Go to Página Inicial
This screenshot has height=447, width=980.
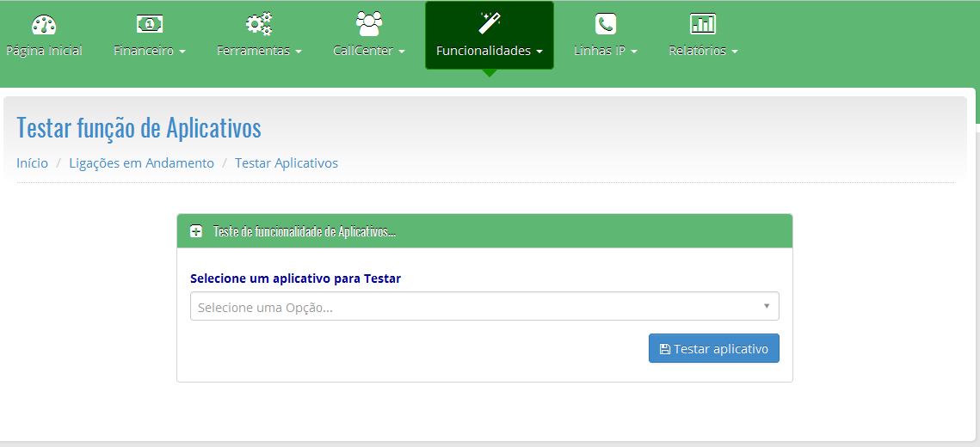tap(44, 51)
